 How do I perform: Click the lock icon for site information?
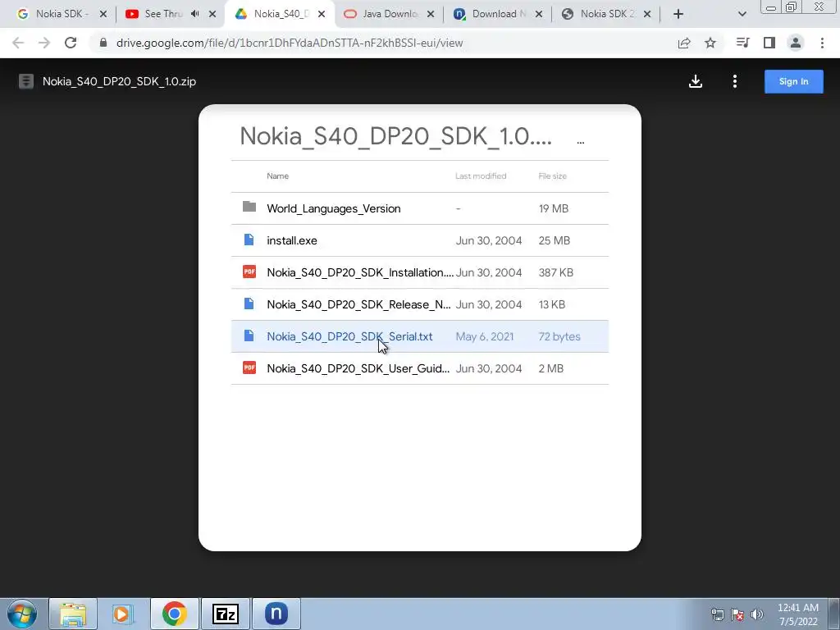click(103, 43)
